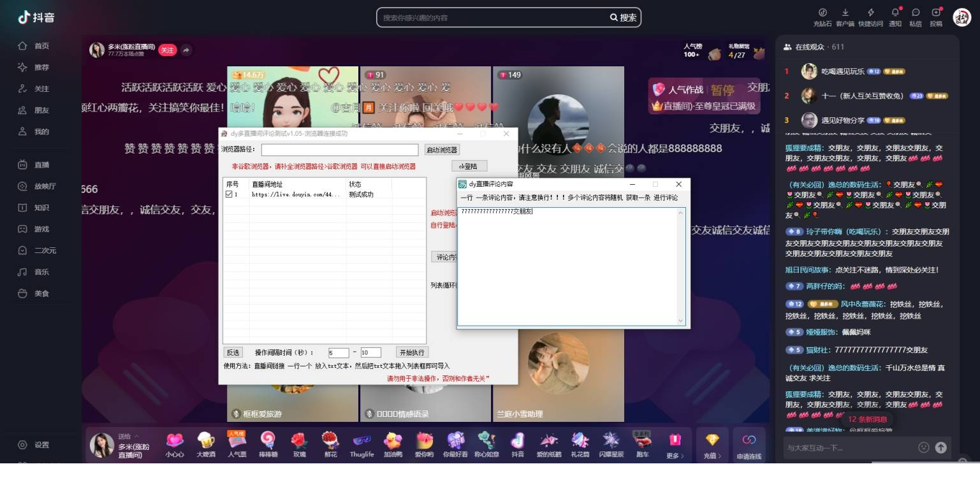980x478 pixels.
Task: Click the ck登陆 button
Action: tap(469, 166)
